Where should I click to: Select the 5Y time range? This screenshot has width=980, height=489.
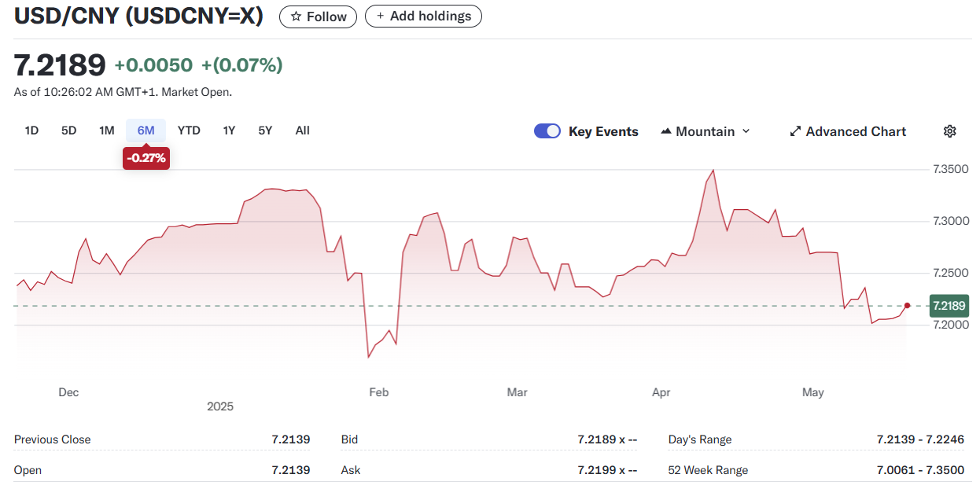click(x=265, y=131)
